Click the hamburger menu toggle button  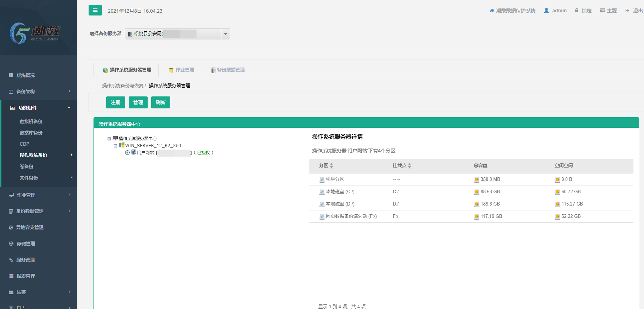(95, 10)
